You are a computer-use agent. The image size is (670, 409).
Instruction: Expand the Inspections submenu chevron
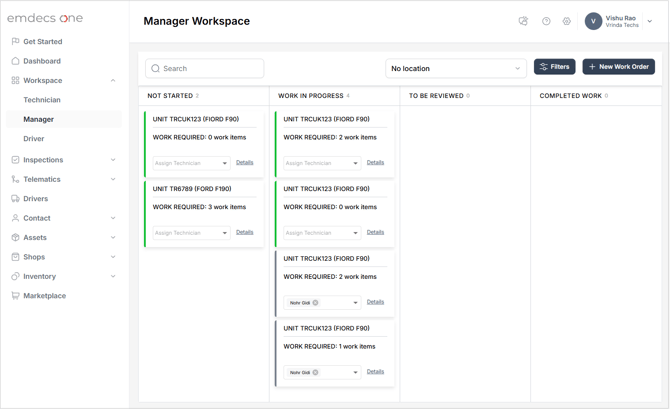113,160
